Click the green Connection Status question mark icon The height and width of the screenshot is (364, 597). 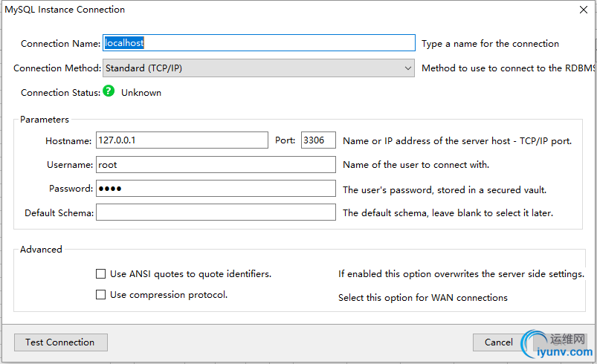coord(109,92)
